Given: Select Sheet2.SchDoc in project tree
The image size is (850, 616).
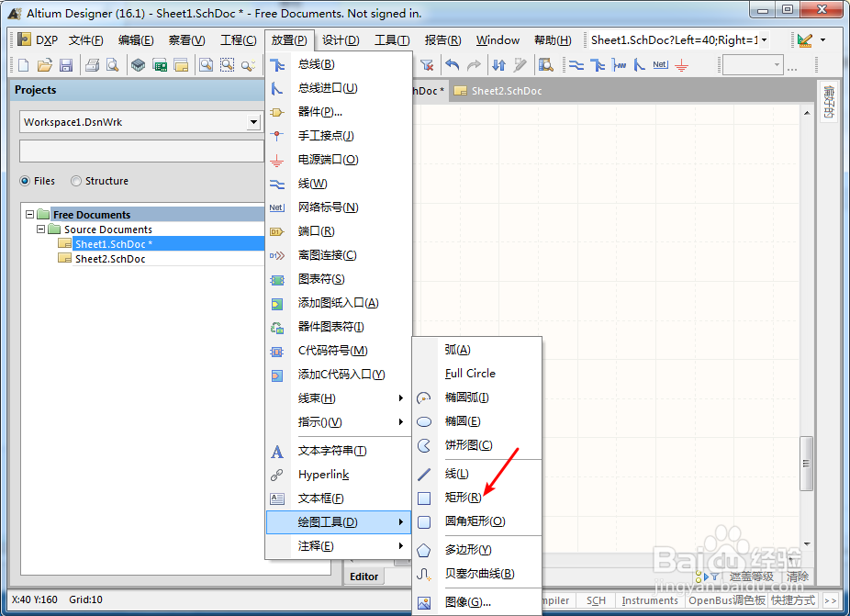Looking at the screenshot, I should [110, 259].
